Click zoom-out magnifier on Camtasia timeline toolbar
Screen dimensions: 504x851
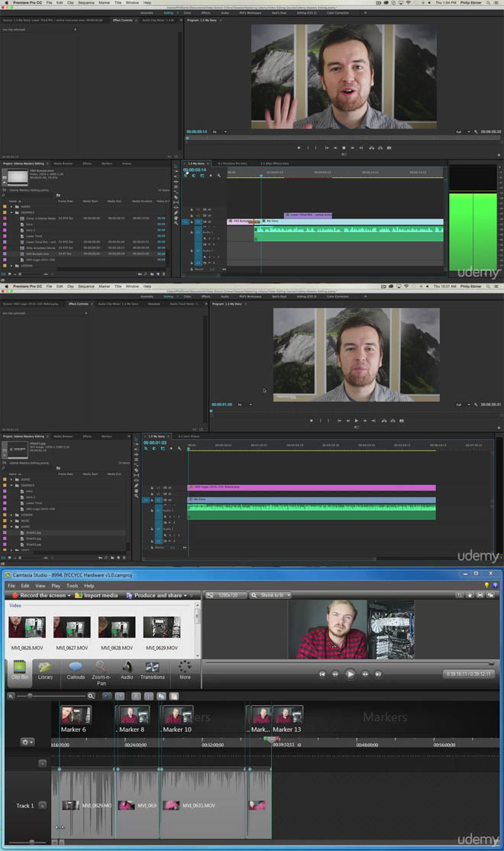pos(11,696)
